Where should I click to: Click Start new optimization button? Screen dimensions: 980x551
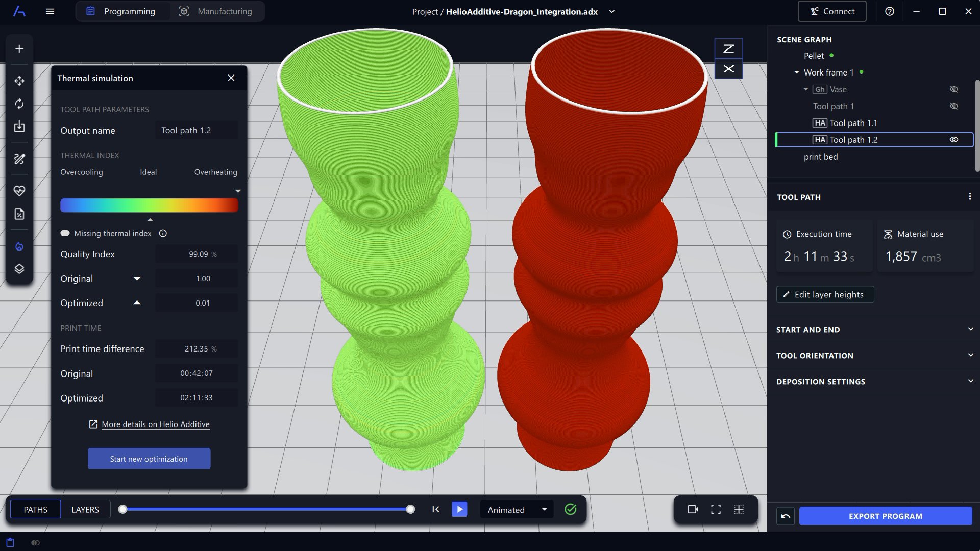click(149, 459)
